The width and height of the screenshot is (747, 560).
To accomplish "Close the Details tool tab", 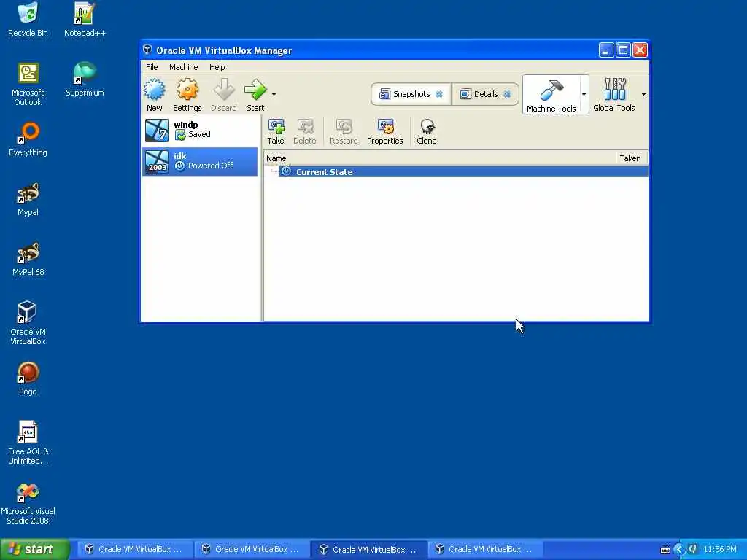I will 508,94.
